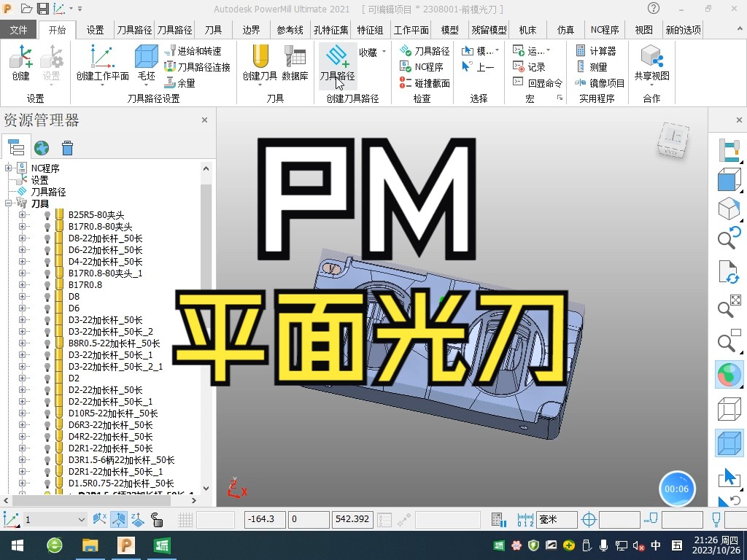Open 进给和转速 settings
747x560 pixels.
click(193, 51)
